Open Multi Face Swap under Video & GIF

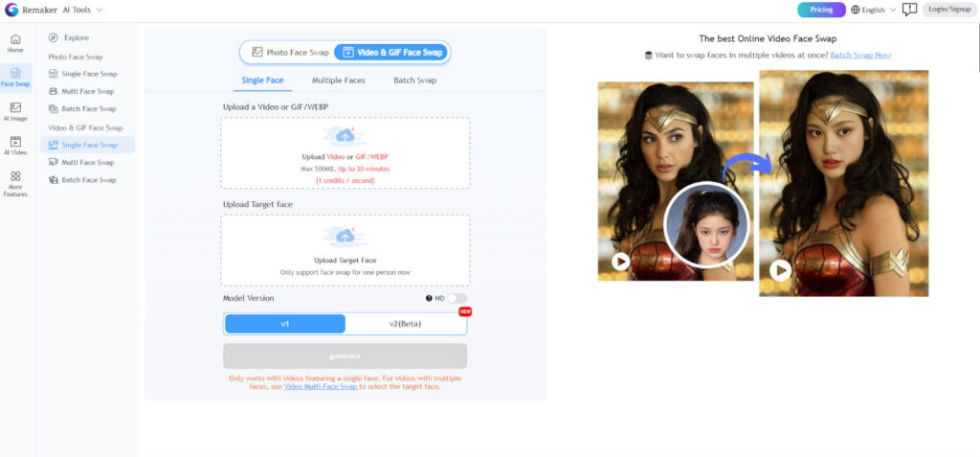click(82, 162)
